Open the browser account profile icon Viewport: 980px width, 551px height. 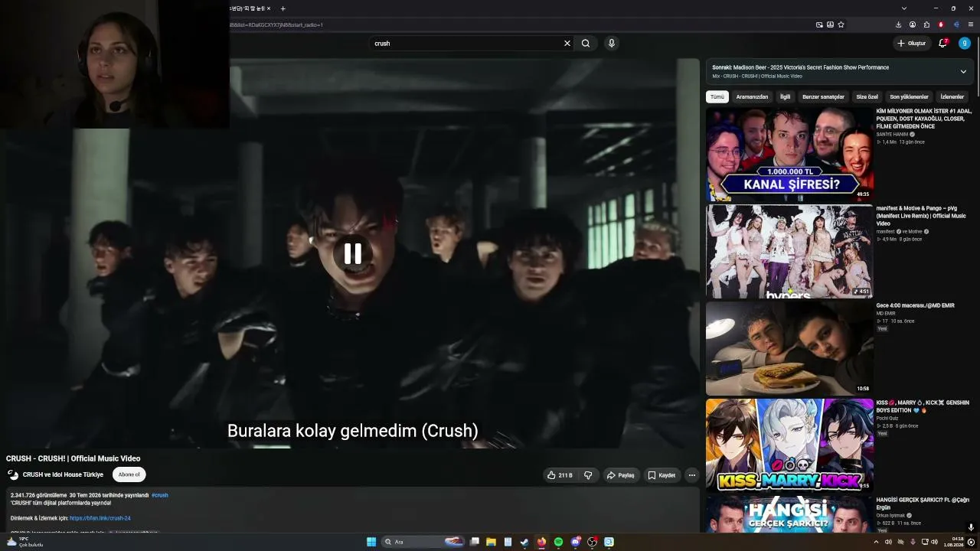click(x=913, y=24)
